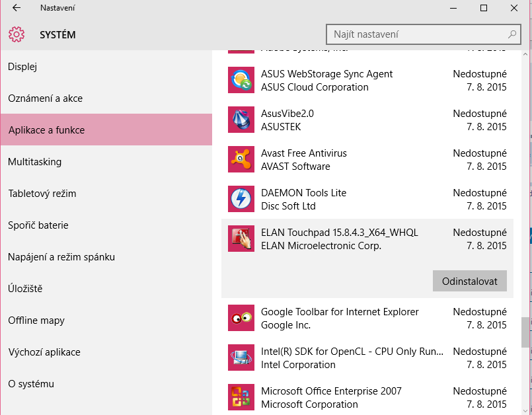Click the Disc Soft Ltd publisher text
532x415 pixels.
(288, 206)
